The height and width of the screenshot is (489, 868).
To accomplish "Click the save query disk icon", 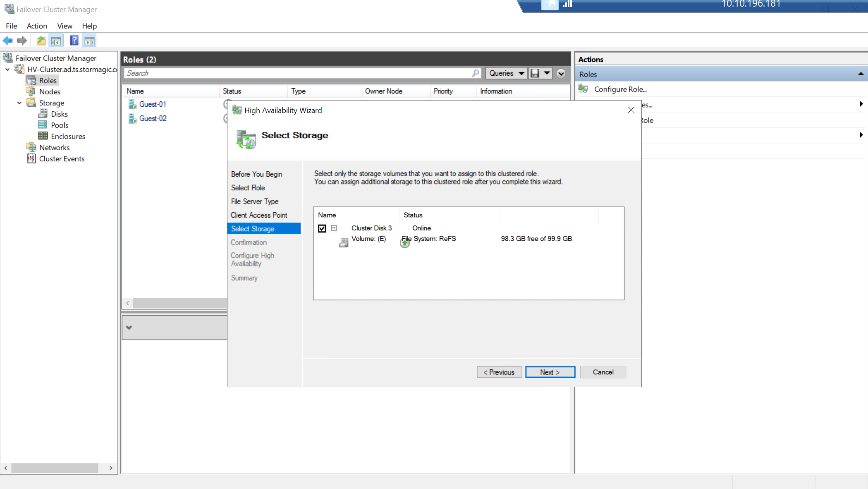I will pos(535,73).
